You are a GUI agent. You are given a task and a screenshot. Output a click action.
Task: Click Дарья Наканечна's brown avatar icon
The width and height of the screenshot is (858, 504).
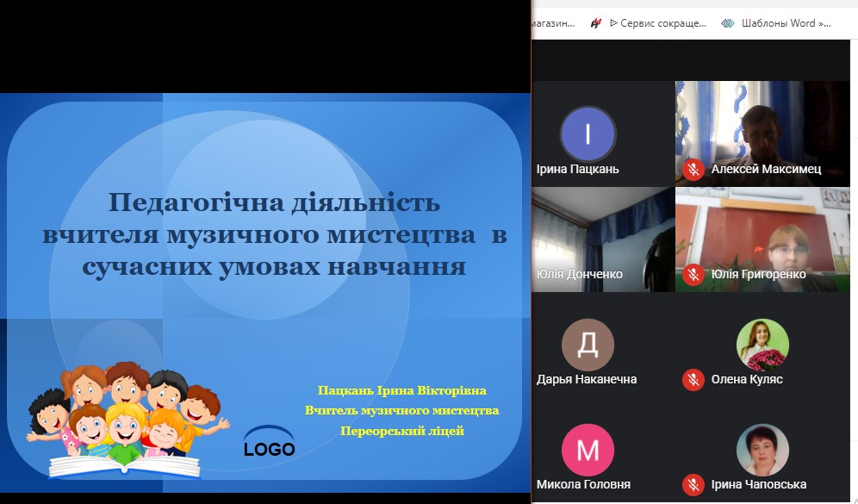pos(588,345)
